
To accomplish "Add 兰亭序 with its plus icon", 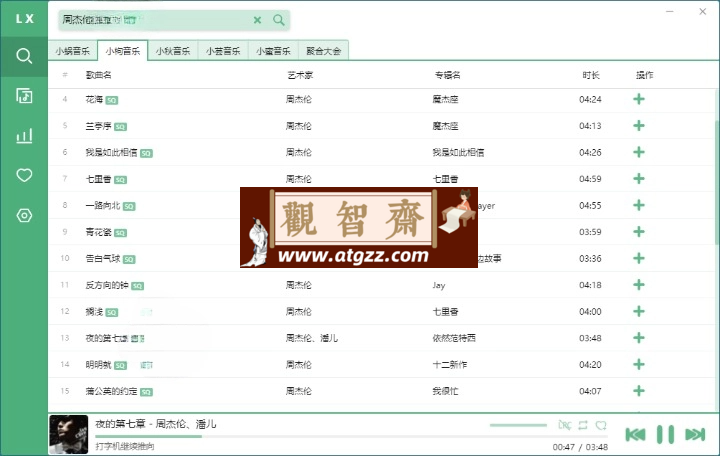I will click(639, 126).
